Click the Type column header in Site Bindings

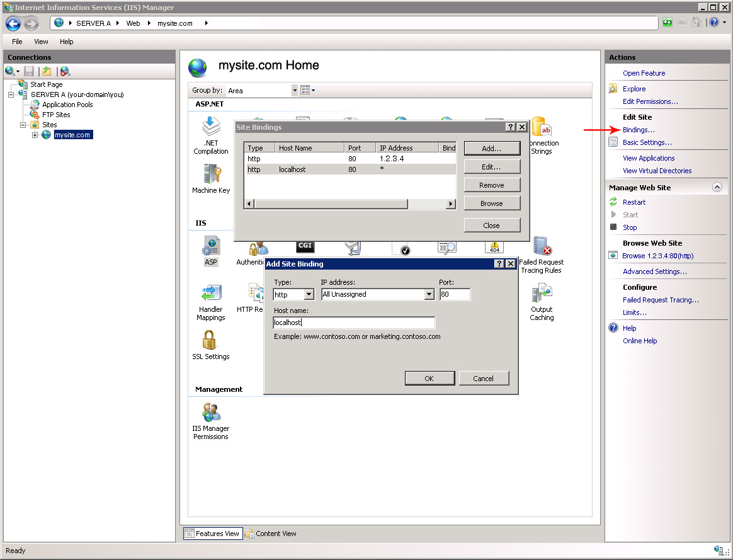click(x=259, y=147)
